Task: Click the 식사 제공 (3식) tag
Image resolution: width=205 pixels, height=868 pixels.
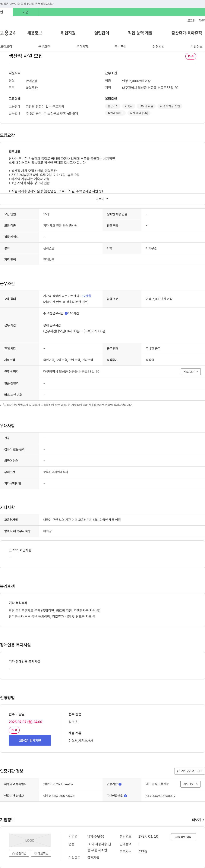Action: (x=139, y=113)
